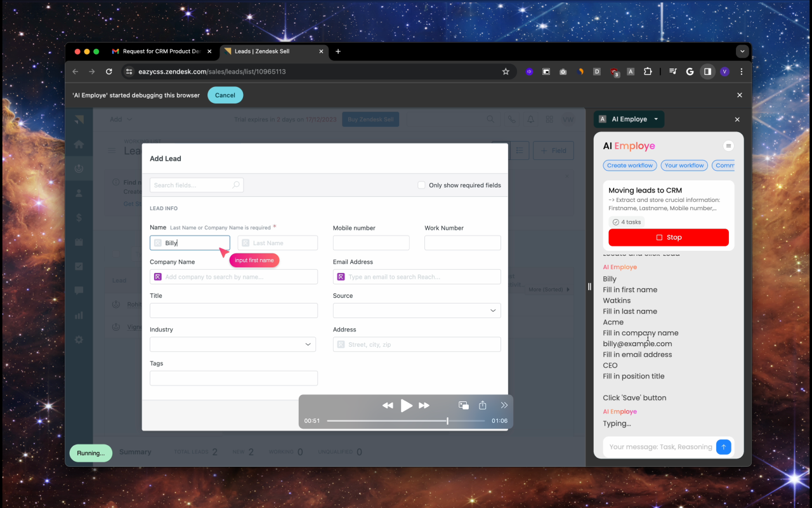Click the Zendesk search magnifier icon

tap(491, 119)
